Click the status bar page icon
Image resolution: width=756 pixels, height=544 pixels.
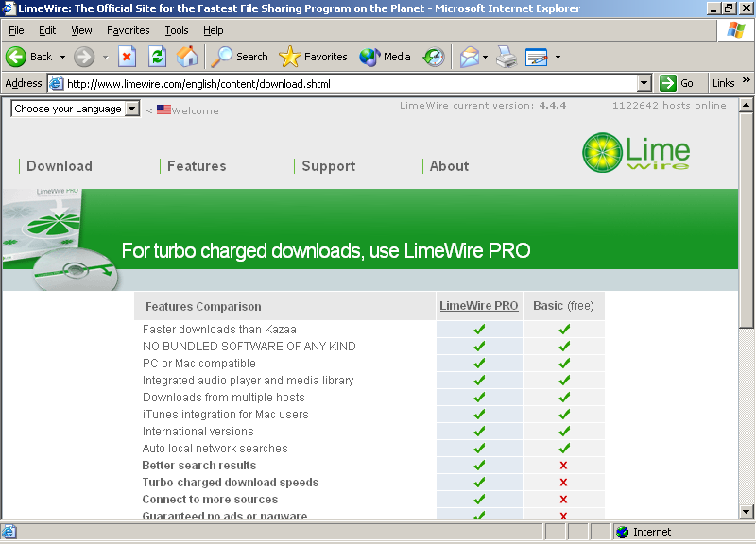coord(9,532)
